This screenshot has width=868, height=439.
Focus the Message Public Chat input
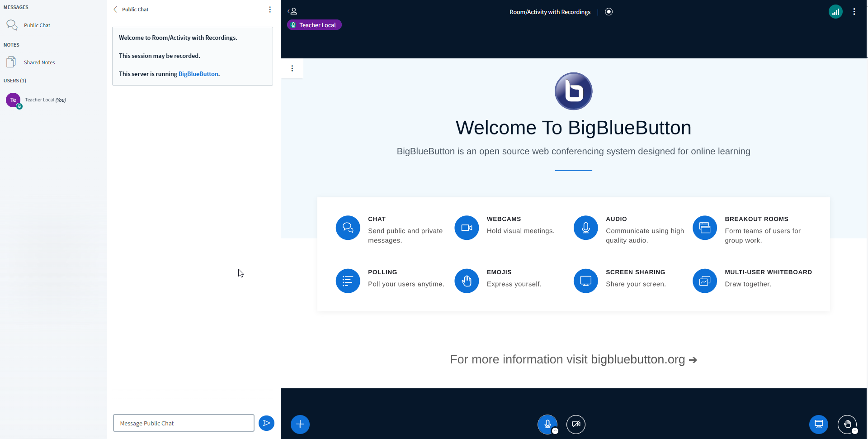pos(184,423)
